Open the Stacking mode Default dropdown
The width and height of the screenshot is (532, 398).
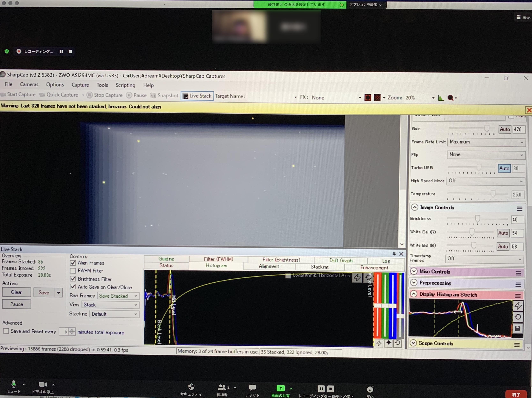tap(114, 314)
